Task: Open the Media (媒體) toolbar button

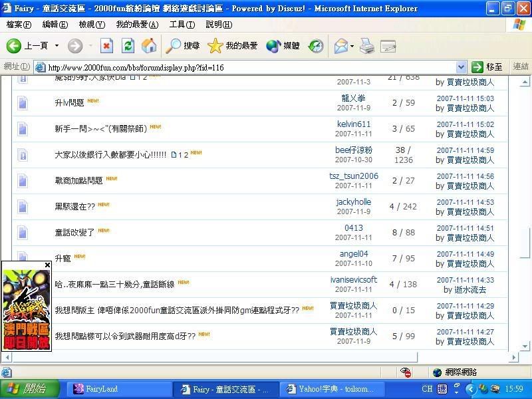Action: click(x=283, y=46)
